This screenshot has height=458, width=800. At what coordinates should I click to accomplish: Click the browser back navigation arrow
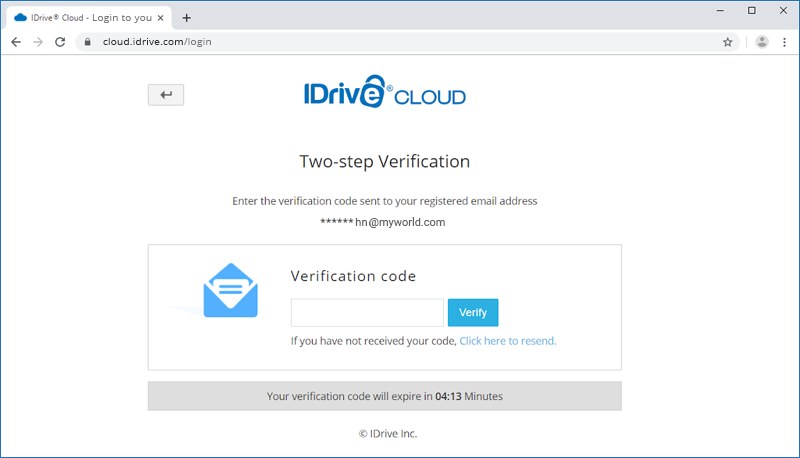(16, 42)
